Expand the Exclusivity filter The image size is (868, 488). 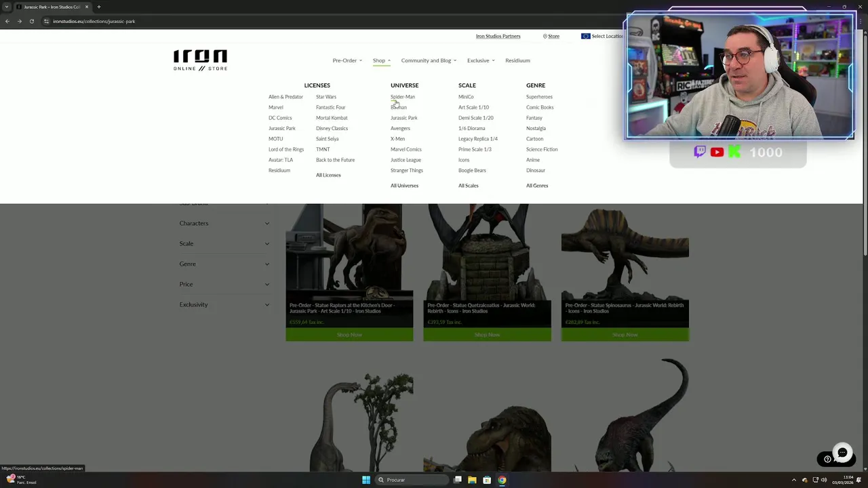(224, 304)
